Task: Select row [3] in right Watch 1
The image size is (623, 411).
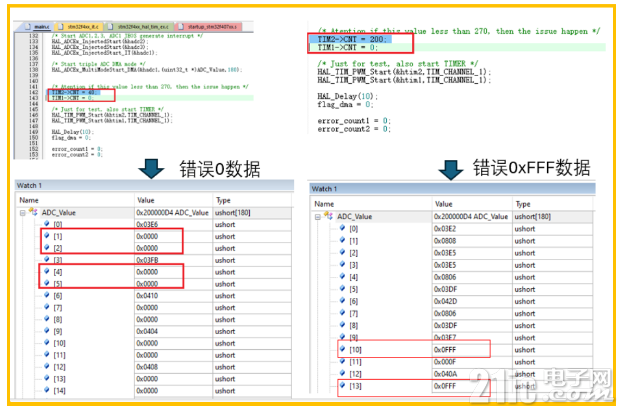Action: point(452,265)
